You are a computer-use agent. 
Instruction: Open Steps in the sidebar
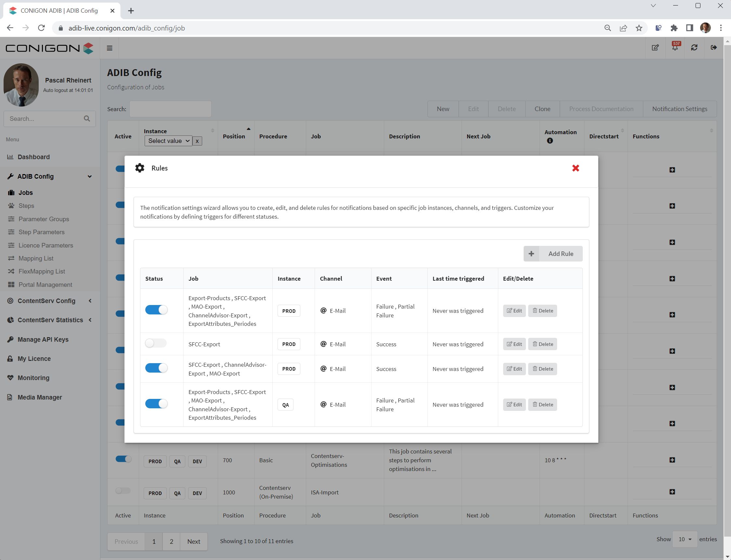click(26, 206)
